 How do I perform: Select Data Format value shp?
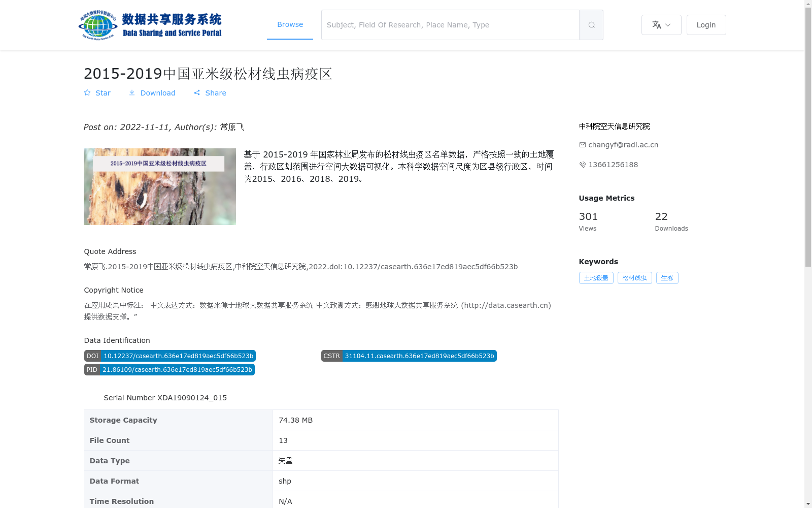(x=285, y=481)
